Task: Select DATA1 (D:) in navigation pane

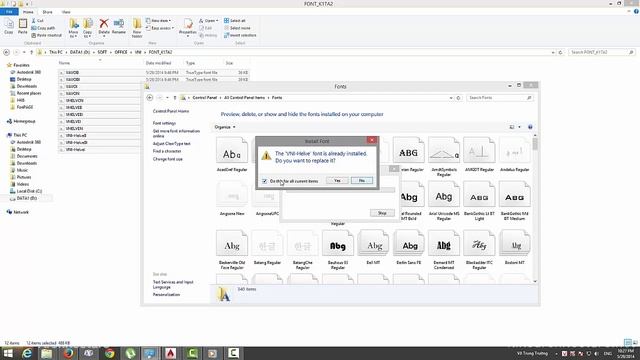Action: (x=27, y=198)
